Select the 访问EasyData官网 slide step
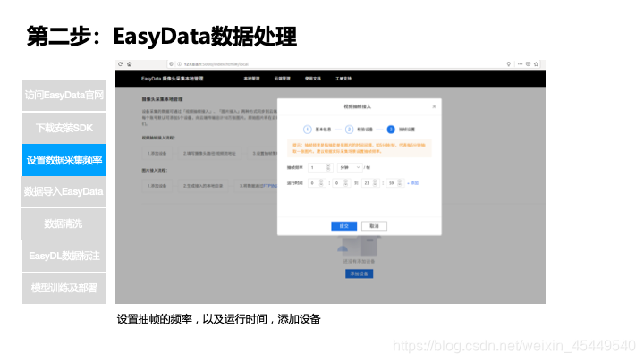Screen dimensions: 644x362 [64, 96]
